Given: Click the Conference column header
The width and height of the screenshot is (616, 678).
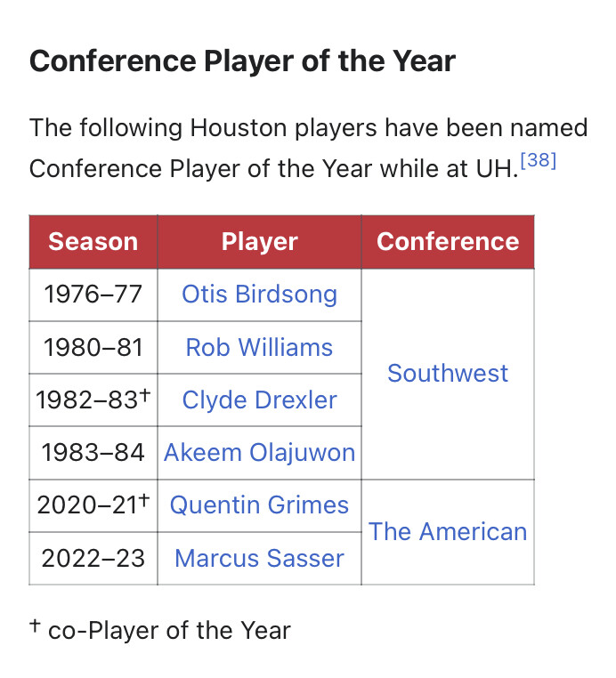Looking at the screenshot, I should coord(448,242).
